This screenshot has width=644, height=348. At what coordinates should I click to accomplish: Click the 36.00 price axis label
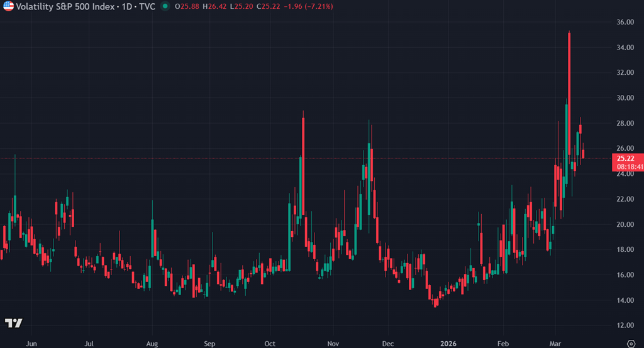[625, 22]
